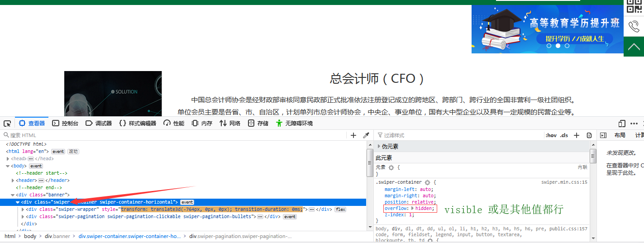The image size is (644, 243).
Task: Select div.swiper-pagination breadcrumb item
Action: [240, 236]
